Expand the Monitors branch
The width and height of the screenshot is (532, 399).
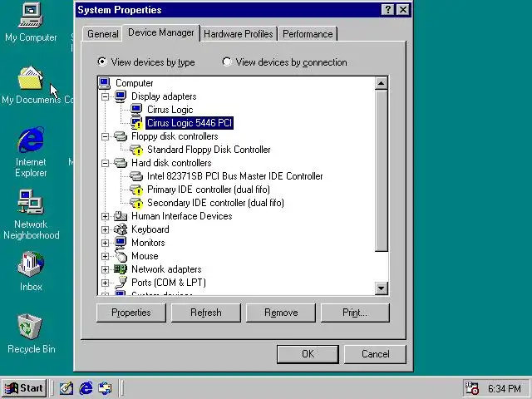[x=106, y=243]
